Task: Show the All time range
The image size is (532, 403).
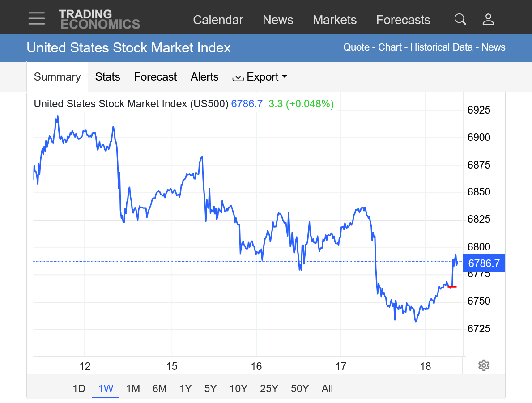Action: (327, 389)
